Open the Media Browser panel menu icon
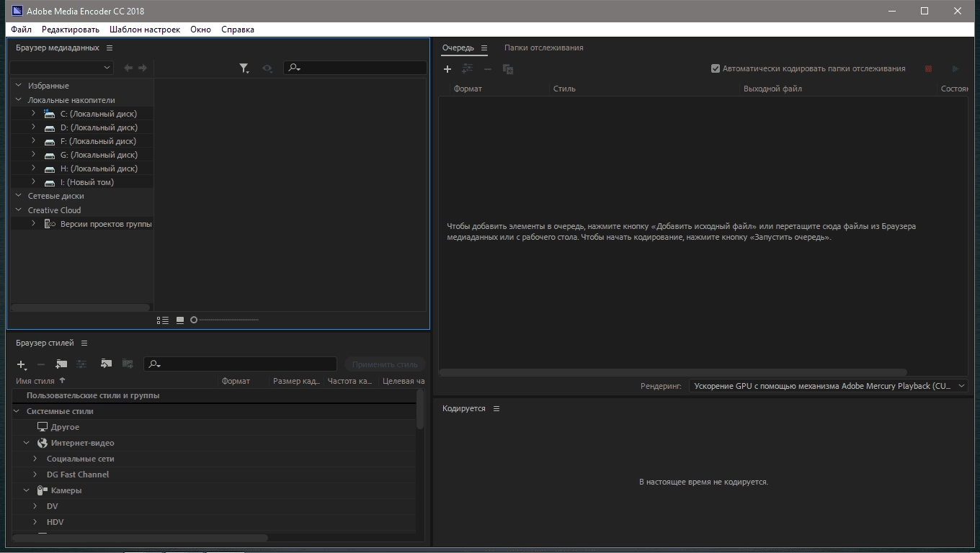Viewport: 980px width, 553px height. pyautogui.click(x=110, y=48)
